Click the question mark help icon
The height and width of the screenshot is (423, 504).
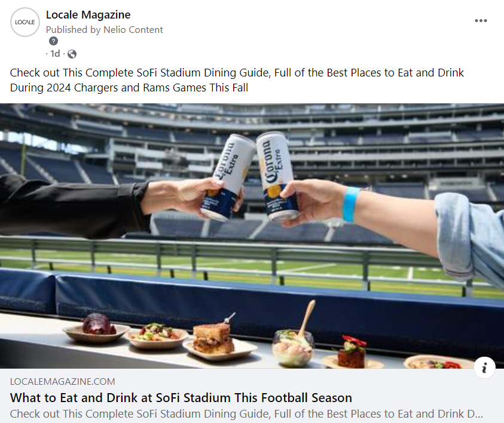coord(54,41)
